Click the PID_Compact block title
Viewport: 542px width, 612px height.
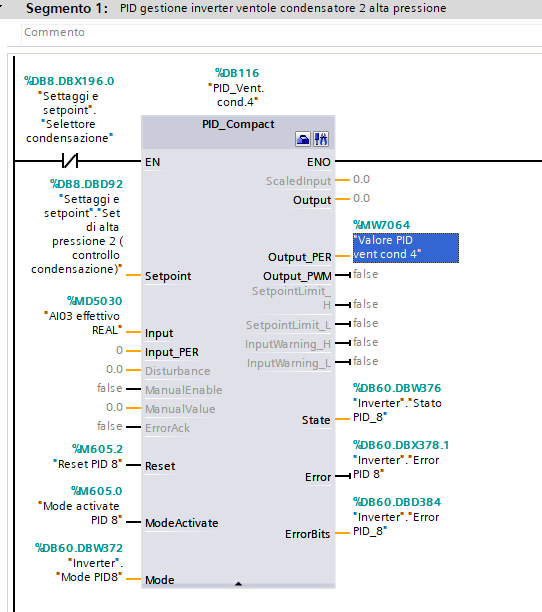[238, 124]
